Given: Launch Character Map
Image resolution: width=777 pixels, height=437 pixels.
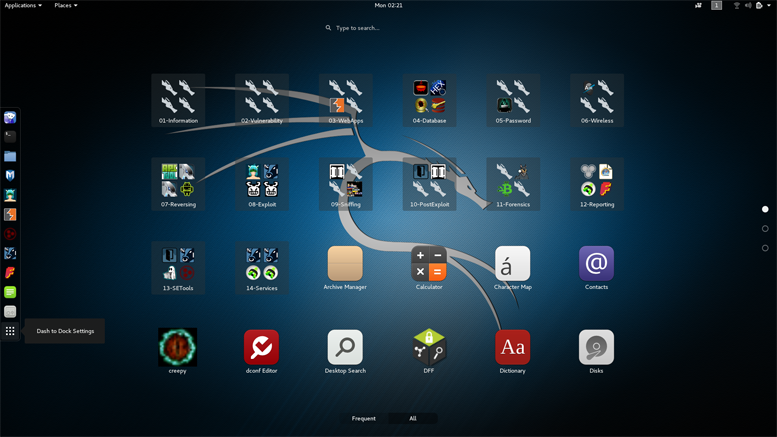Looking at the screenshot, I should (x=513, y=268).
